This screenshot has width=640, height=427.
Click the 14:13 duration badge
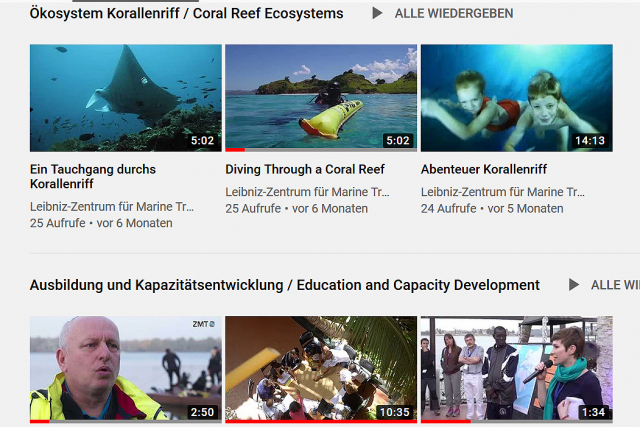click(590, 140)
